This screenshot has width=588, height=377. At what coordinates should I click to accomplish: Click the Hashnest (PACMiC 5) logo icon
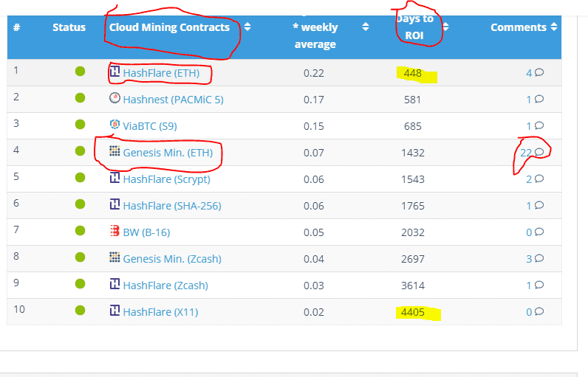(x=114, y=98)
